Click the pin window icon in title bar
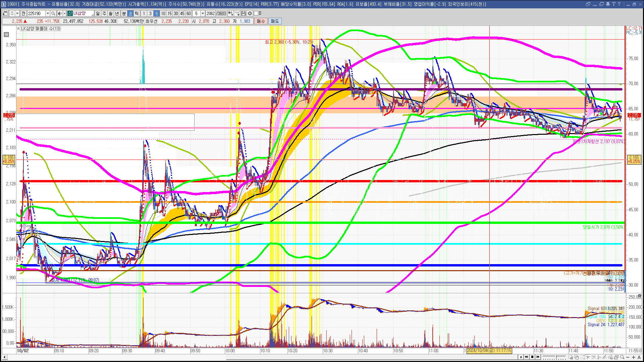The image size is (644, 362). pos(608,4)
